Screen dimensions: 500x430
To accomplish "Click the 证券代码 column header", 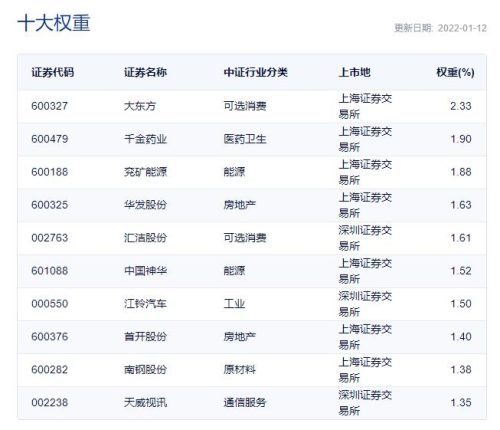I will (52, 72).
